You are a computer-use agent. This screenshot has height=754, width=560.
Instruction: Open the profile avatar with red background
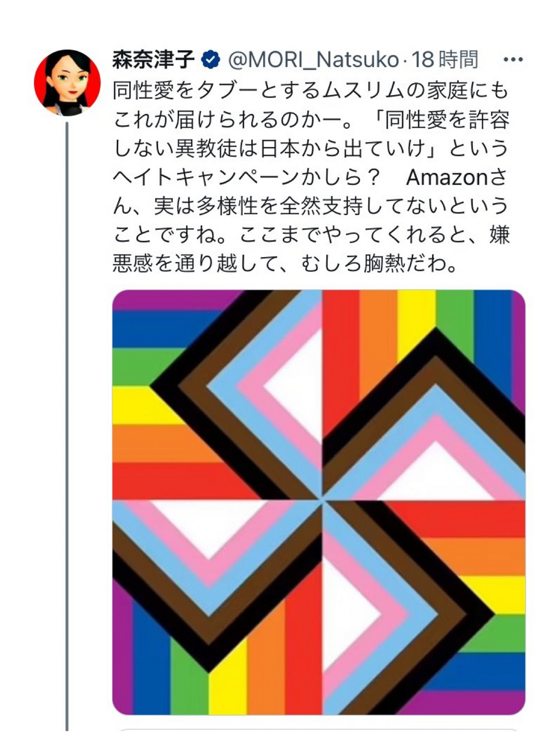click(67, 83)
